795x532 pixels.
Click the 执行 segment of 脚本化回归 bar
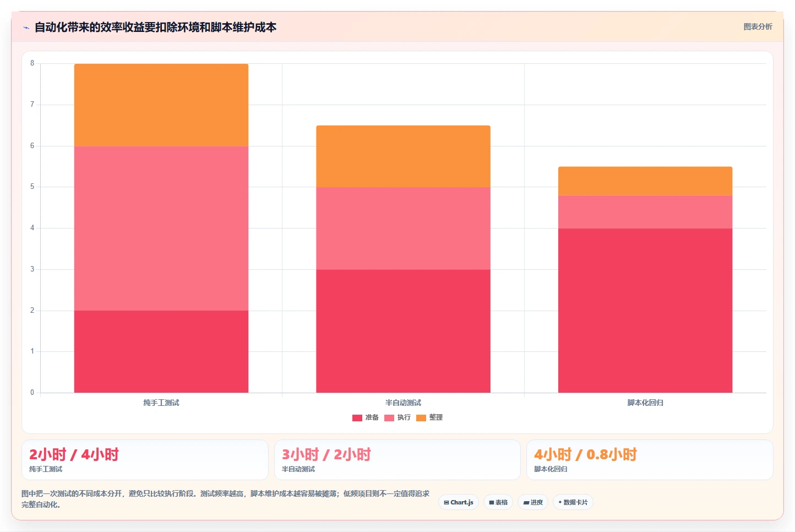(645, 211)
